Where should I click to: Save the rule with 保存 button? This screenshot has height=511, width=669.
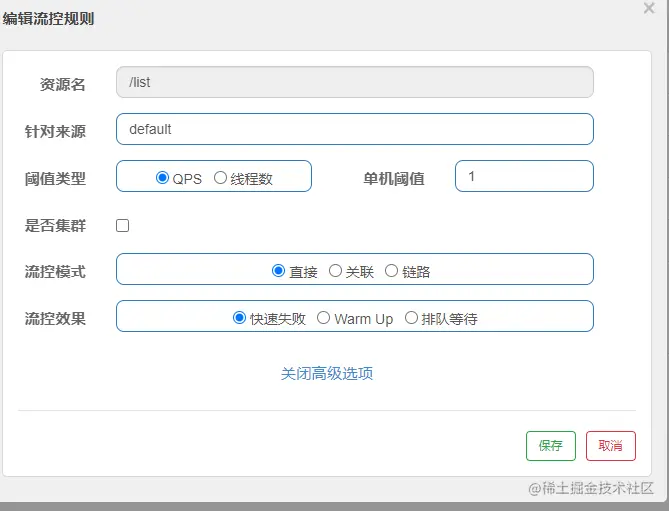(551, 446)
